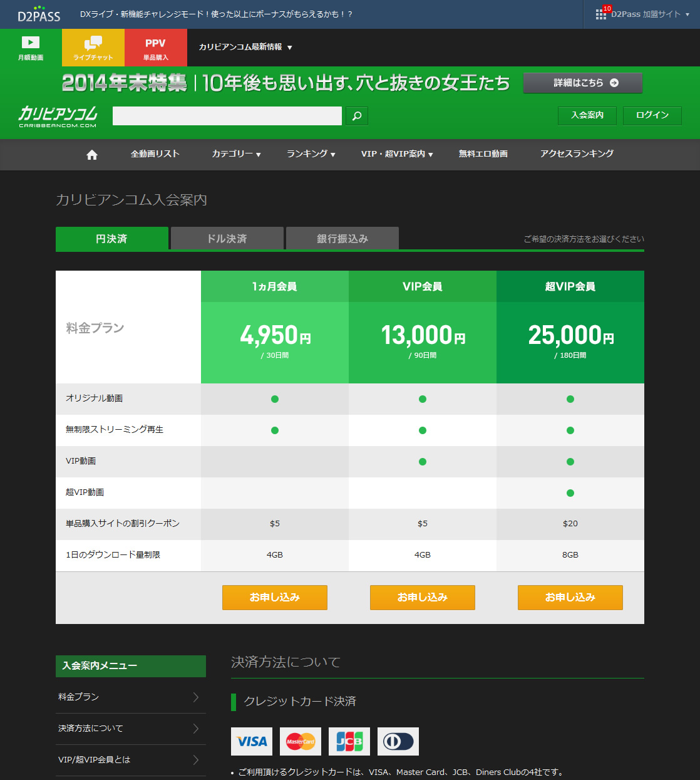Click the 8GB download limit value
Screen dimensions: 700x780
pos(570,555)
